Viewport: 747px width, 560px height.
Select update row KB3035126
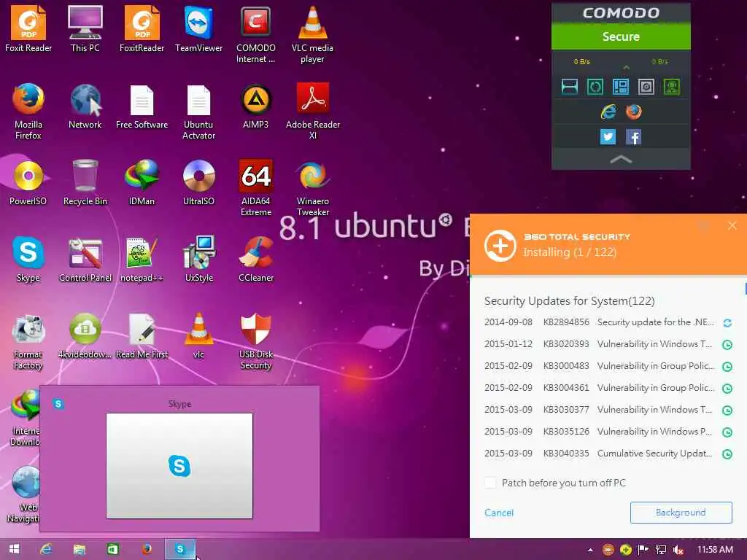tap(608, 432)
